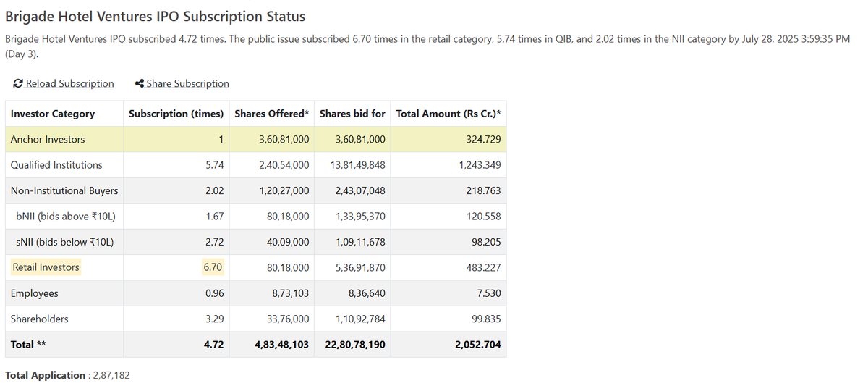Click the Qualified Institutions row label
Image resolution: width=868 pixels, height=386 pixels.
click(x=56, y=165)
